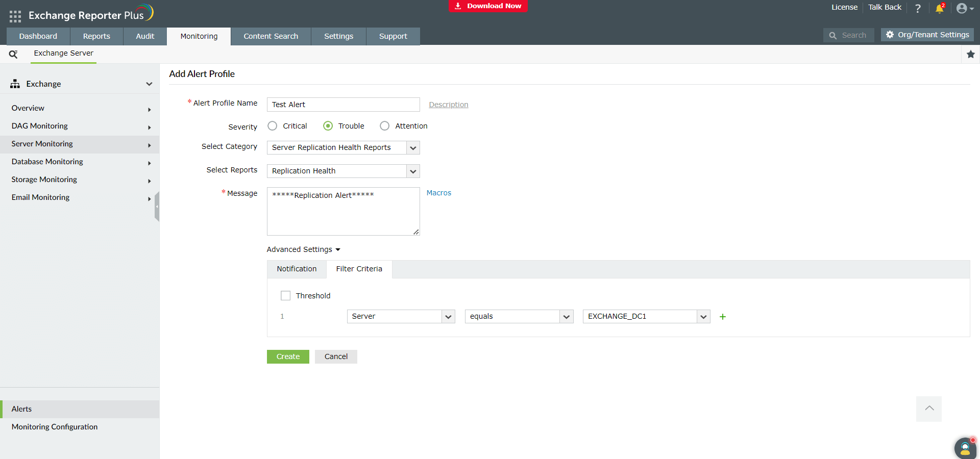
Task: Select the Attention severity radio button
Action: point(384,125)
